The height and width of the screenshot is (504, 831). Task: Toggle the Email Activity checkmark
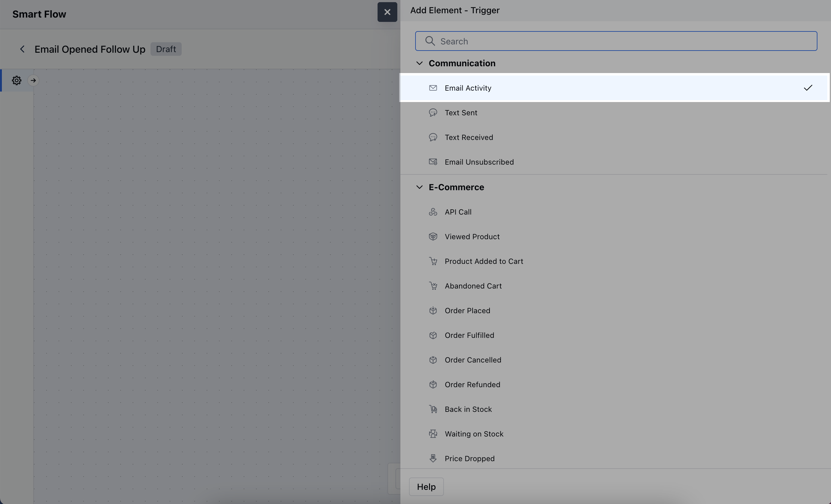[808, 88]
